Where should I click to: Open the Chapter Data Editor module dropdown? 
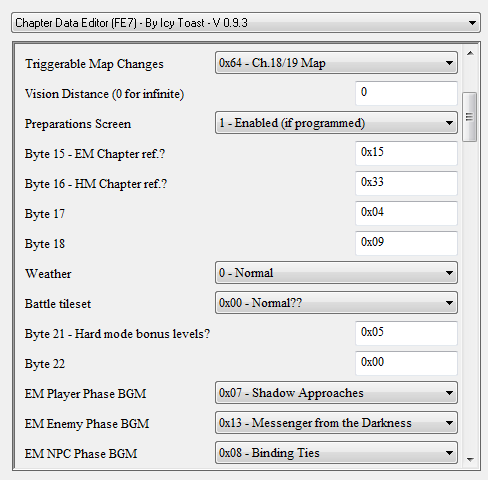coord(246,23)
